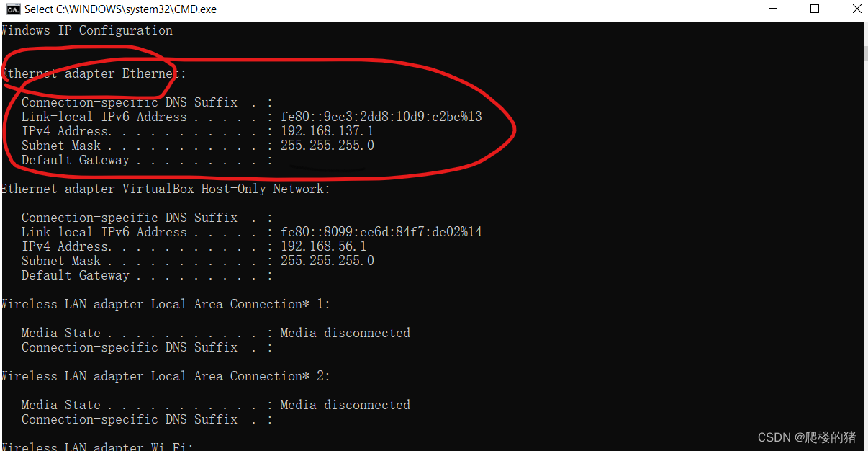The height and width of the screenshot is (451, 868).
Task: Select the IPv4 address 192.168.137.1
Action: pyautogui.click(x=327, y=130)
